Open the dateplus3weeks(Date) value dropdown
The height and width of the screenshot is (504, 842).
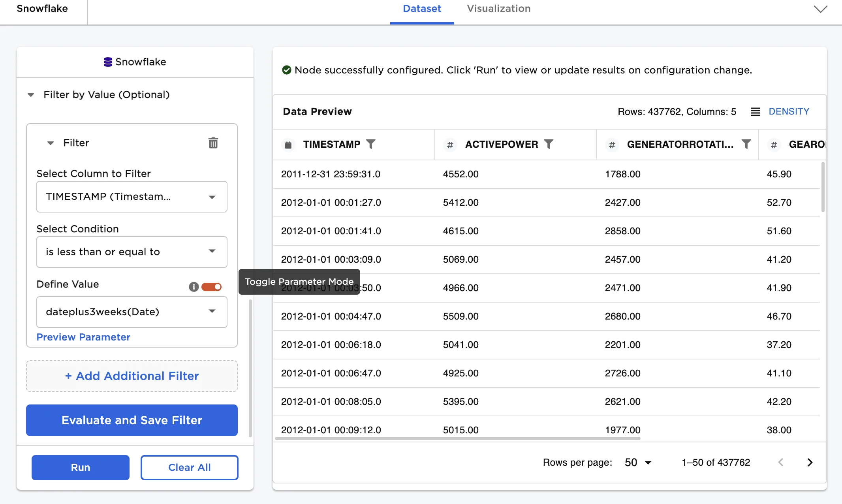coord(132,312)
